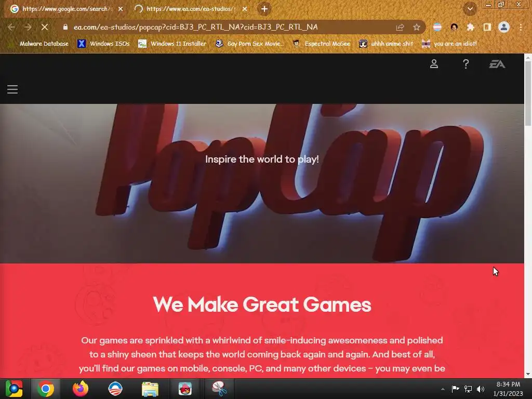Show hidden system tray icons
The height and width of the screenshot is (399, 532).
pos(443,389)
